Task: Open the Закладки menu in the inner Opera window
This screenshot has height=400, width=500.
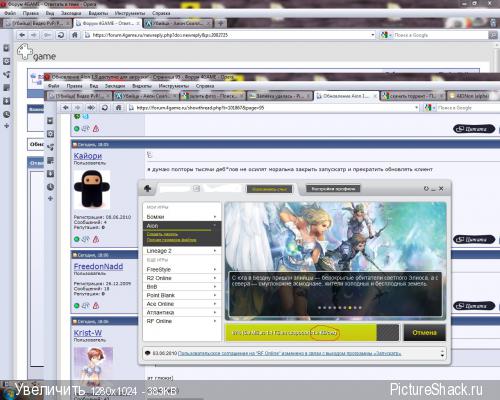Action: [x=115, y=86]
